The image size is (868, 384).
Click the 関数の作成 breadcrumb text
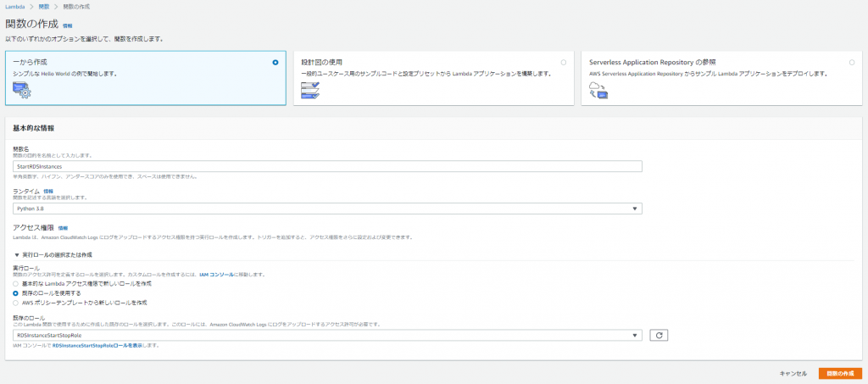[x=76, y=6]
